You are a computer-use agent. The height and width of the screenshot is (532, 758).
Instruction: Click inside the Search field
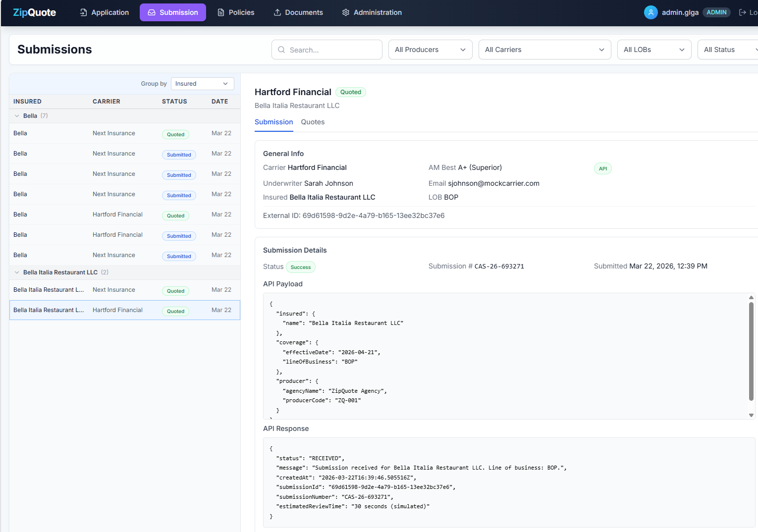[x=327, y=50]
